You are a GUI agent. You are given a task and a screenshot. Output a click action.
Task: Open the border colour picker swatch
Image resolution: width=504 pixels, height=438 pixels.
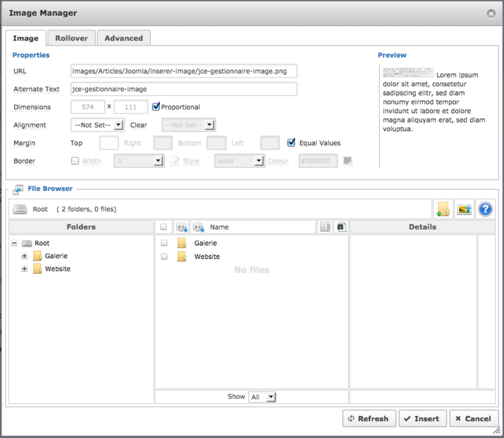[x=348, y=160]
